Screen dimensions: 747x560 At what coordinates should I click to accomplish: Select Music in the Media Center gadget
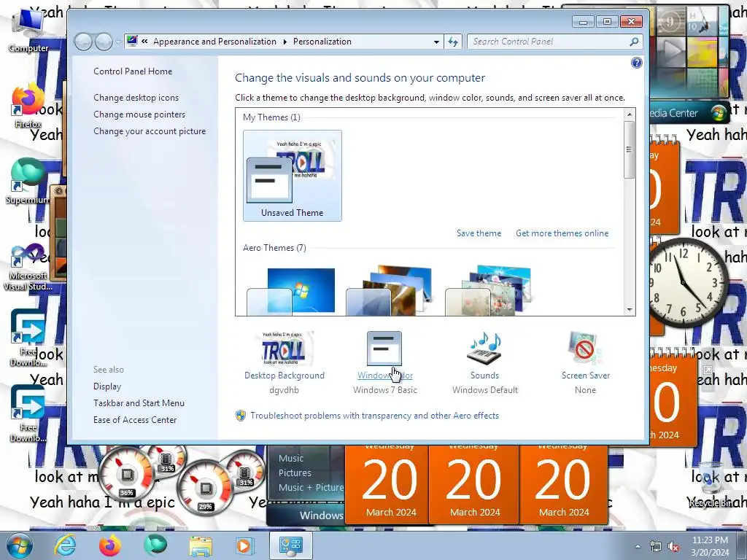tap(291, 458)
